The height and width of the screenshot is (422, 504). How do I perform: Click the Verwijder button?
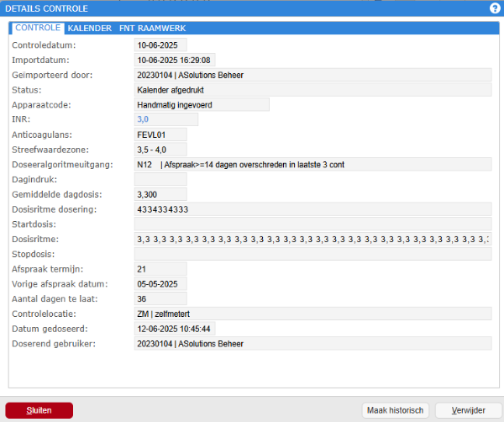pos(469,410)
